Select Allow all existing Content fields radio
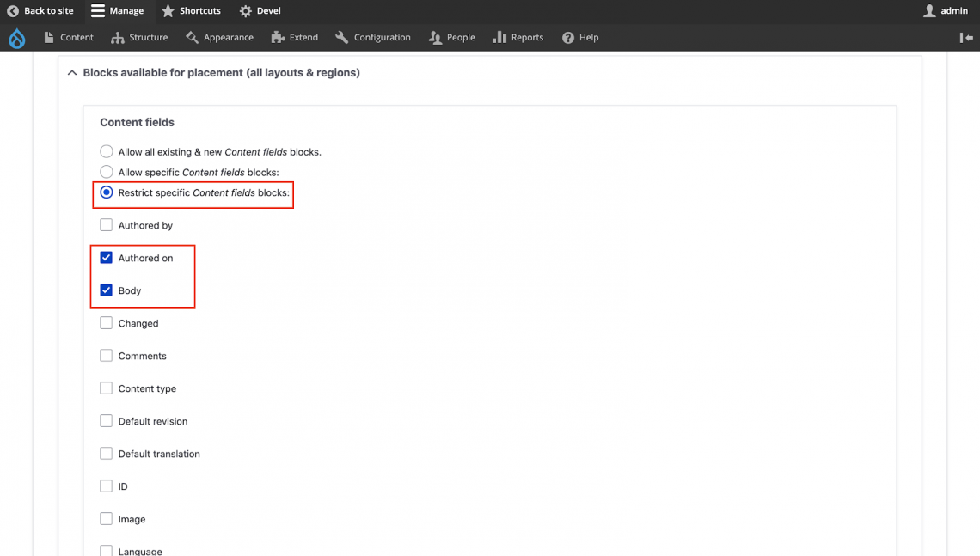Image resolution: width=980 pixels, height=556 pixels. click(x=107, y=151)
